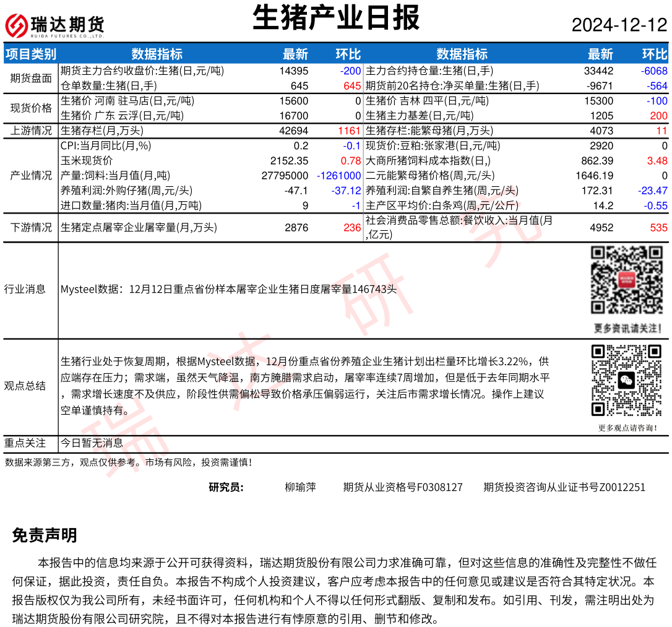Image resolution: width=672 pixels, height=627 pixels.
Task: Click the 产业情况 category label
Action: click(x=30, y=175)
